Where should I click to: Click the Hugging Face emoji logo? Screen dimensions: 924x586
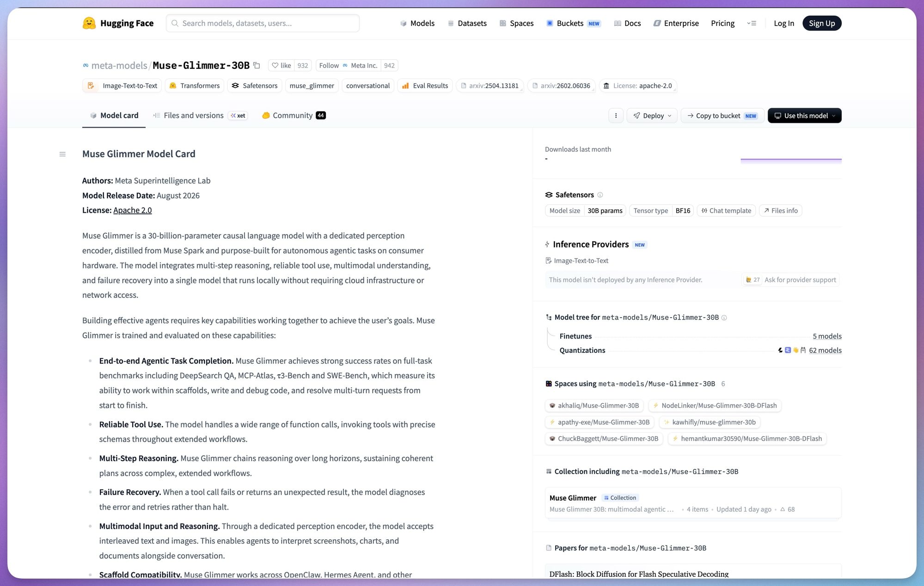(89, 23)
